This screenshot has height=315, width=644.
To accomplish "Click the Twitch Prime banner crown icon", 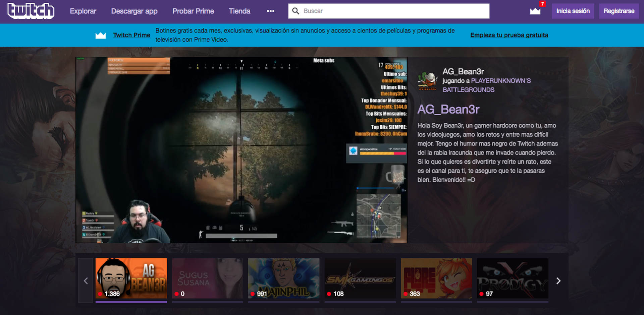I will pos(101,35).
